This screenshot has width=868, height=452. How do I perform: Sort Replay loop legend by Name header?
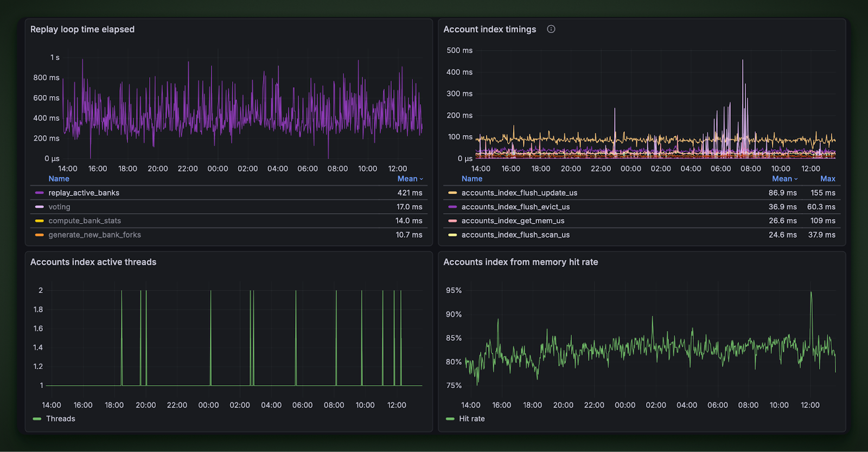click(59, 179)
